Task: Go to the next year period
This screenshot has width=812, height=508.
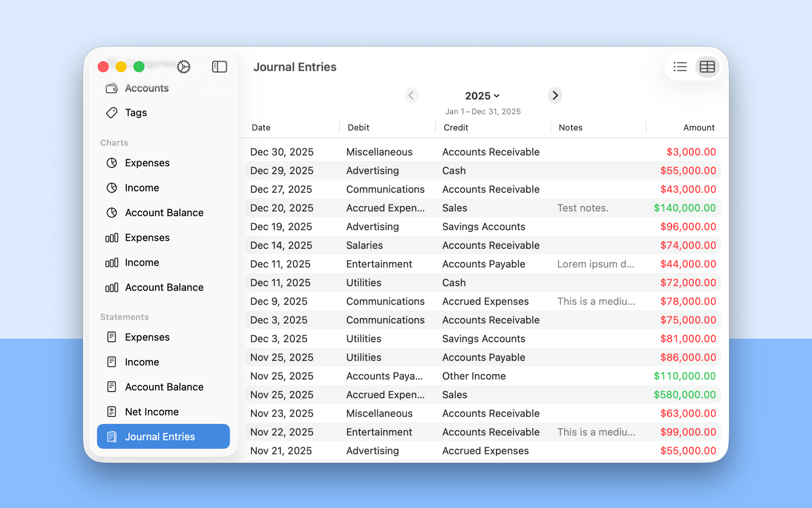Action: pyautogui.click(x=555, y=95)
